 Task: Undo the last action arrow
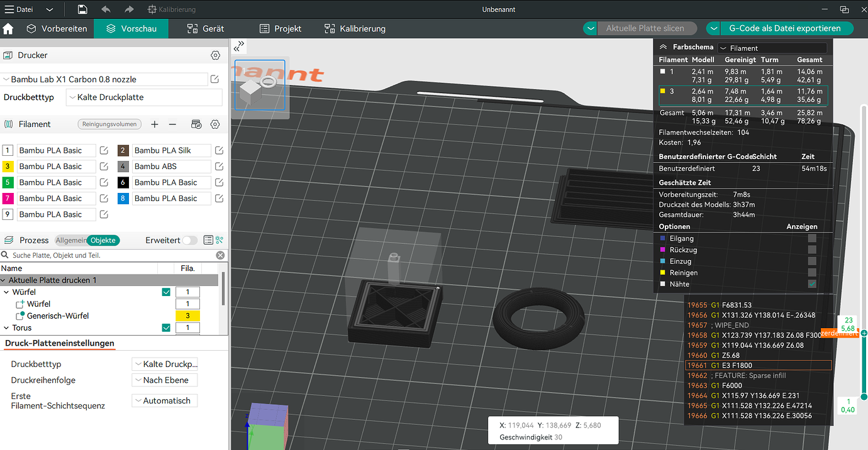(106, 9)
